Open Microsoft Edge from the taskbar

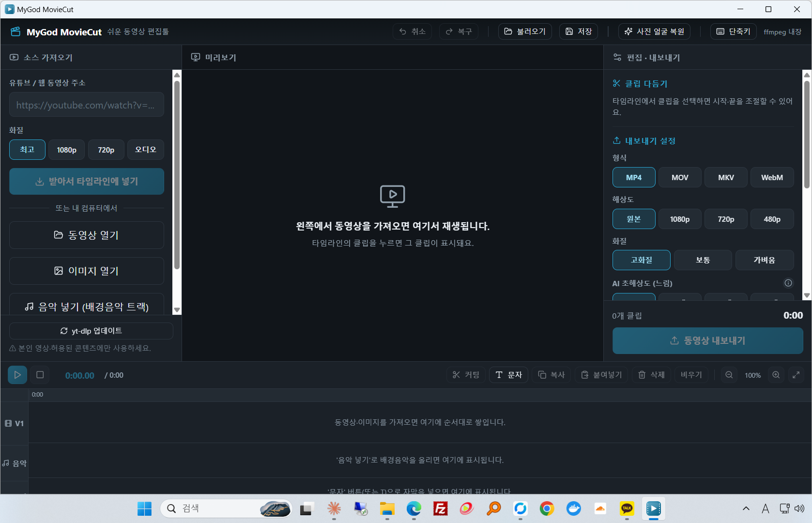[414, 508]
